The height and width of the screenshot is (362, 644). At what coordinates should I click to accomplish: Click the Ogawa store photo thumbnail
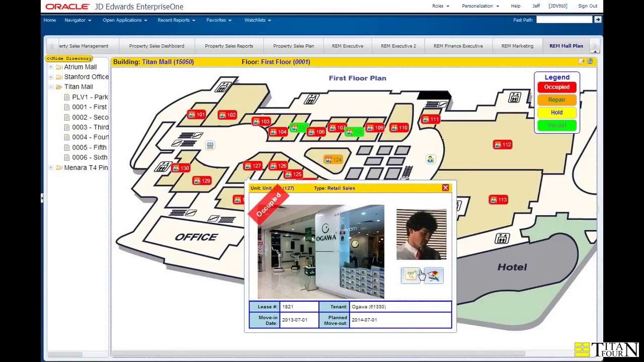[321, 251]
